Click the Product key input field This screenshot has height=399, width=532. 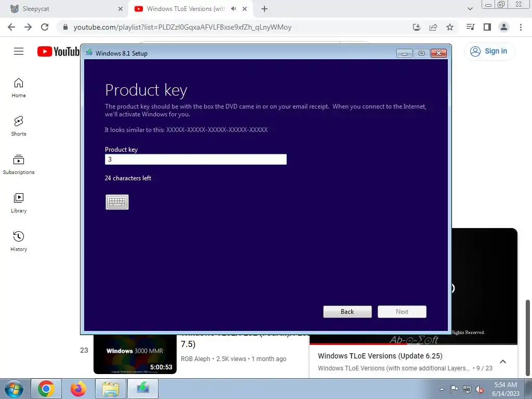click(196, 159)
